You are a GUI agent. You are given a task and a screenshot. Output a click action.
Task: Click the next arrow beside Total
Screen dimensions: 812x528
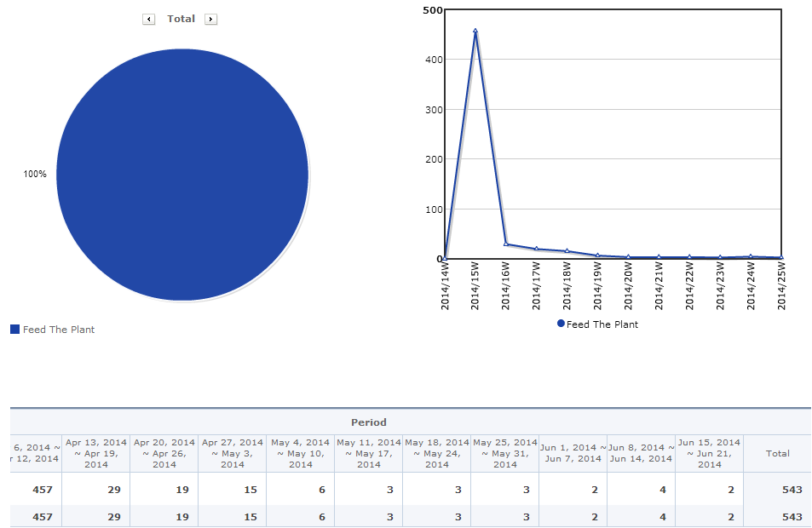coord(210,19)
